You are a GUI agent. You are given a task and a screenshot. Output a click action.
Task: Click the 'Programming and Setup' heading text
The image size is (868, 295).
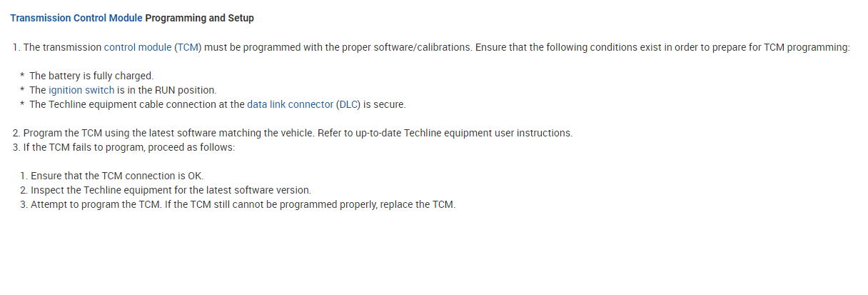199,18
